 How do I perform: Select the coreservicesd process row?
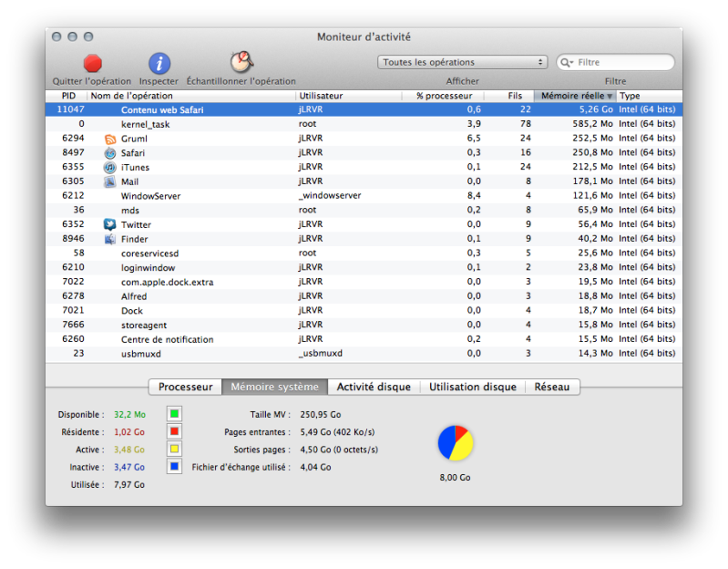(x=364, y=253)
